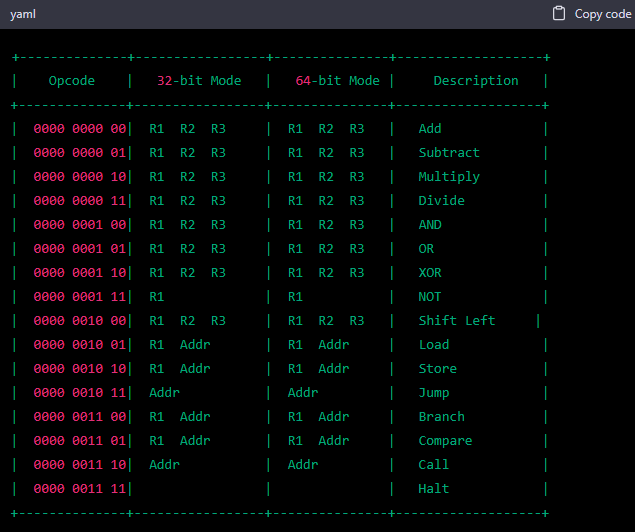Click the Branch description text

441,417
